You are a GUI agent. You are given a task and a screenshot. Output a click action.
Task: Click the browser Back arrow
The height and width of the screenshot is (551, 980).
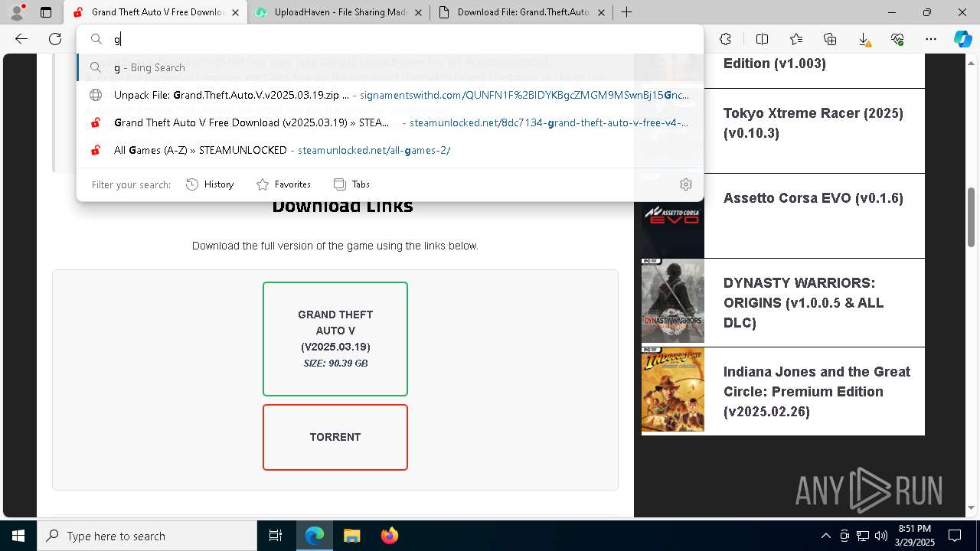(21, 39)
